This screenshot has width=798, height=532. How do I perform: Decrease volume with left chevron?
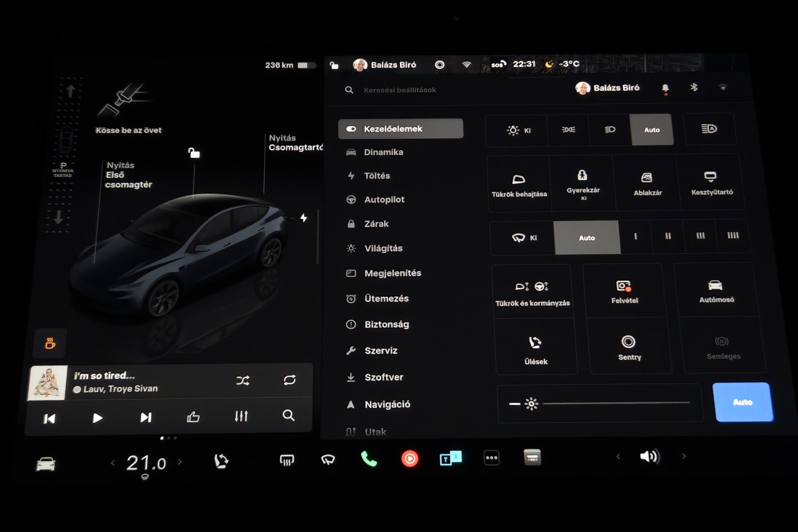618,457
